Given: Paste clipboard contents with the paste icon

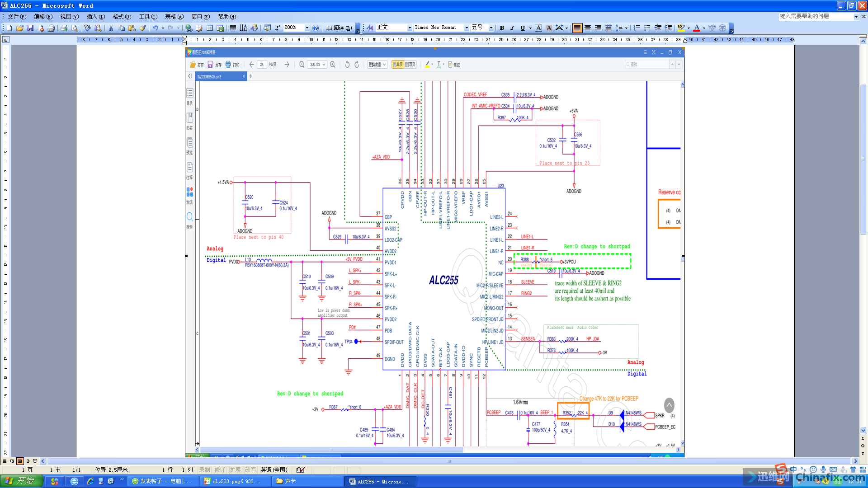Looking at the screenshot, I should point(132,28).
